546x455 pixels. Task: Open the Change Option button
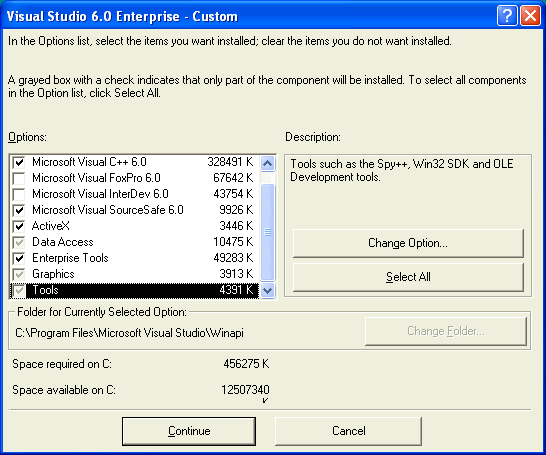click(x=408, y=243)
